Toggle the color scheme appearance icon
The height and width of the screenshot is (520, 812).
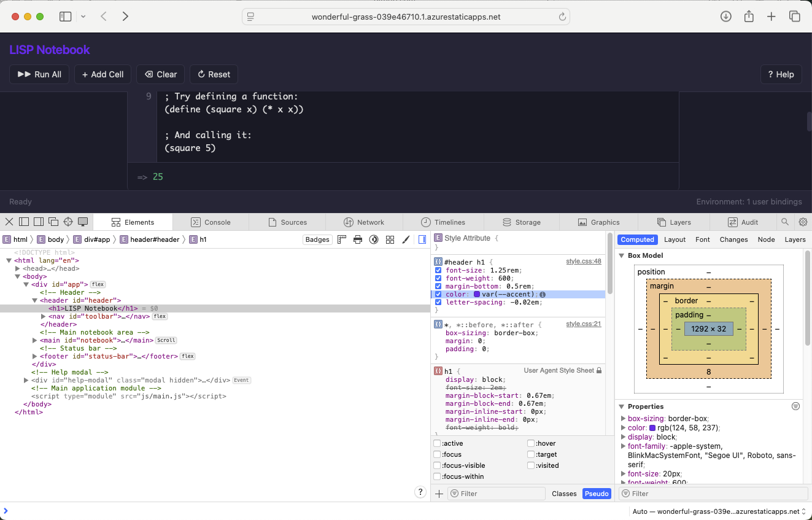click(x=373, y=239)
